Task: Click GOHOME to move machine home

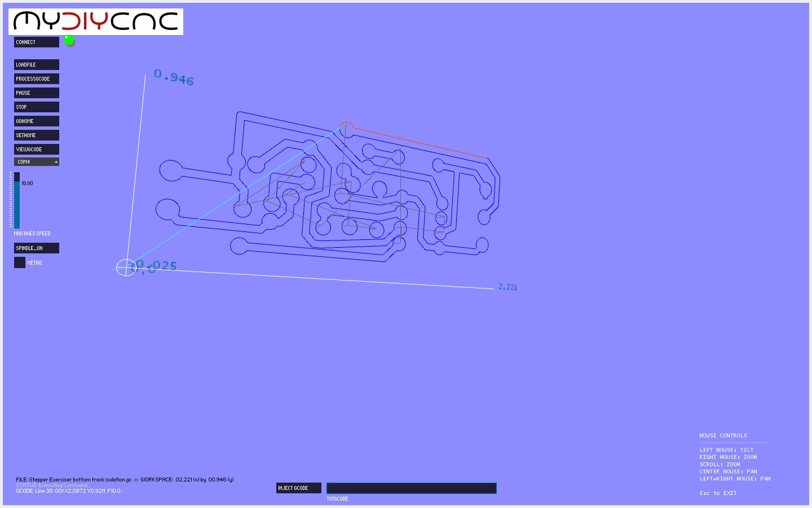Action: 36,121
